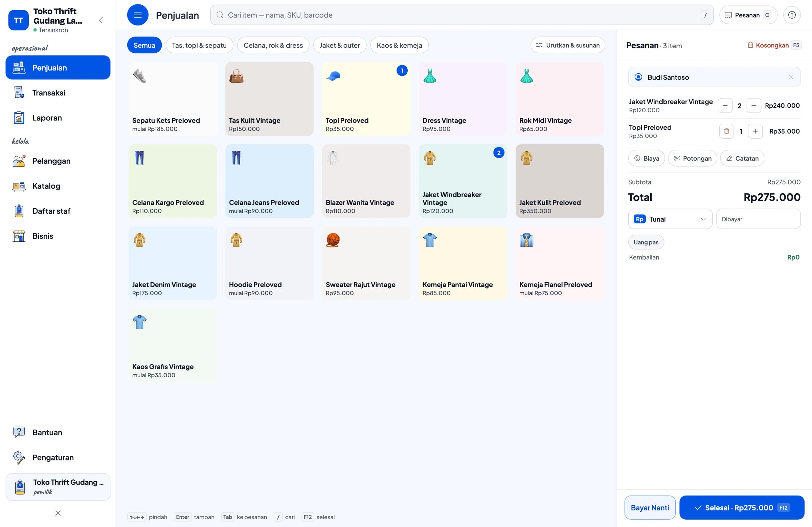The height and width of the screenshot is (527, 812).
Task: Add a Potongan discount
Action: [692, 158]
